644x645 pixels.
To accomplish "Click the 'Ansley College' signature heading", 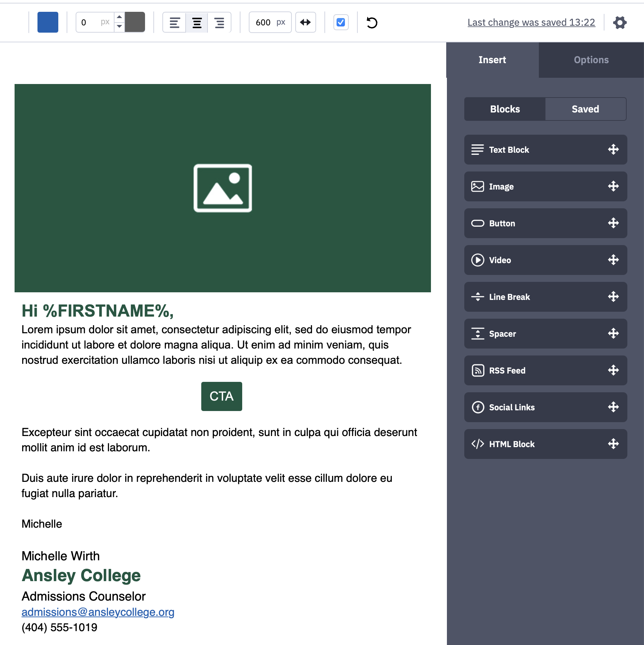I will [81, 576].
